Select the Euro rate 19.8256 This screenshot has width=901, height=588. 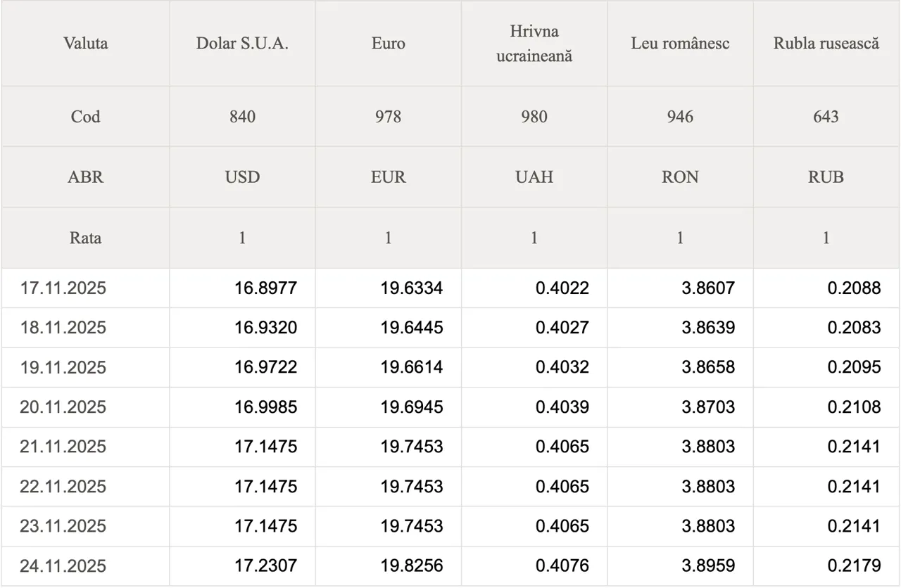(x=412, y=566)
